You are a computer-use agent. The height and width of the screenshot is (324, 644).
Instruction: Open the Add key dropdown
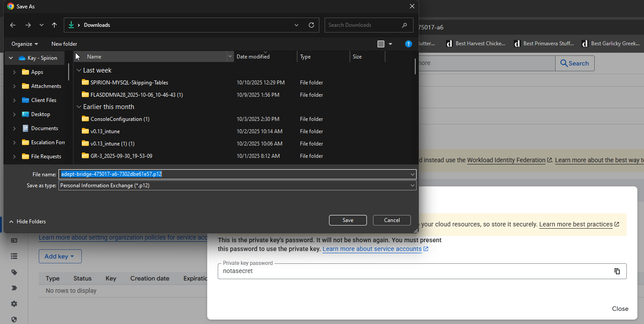coord(60,256)
